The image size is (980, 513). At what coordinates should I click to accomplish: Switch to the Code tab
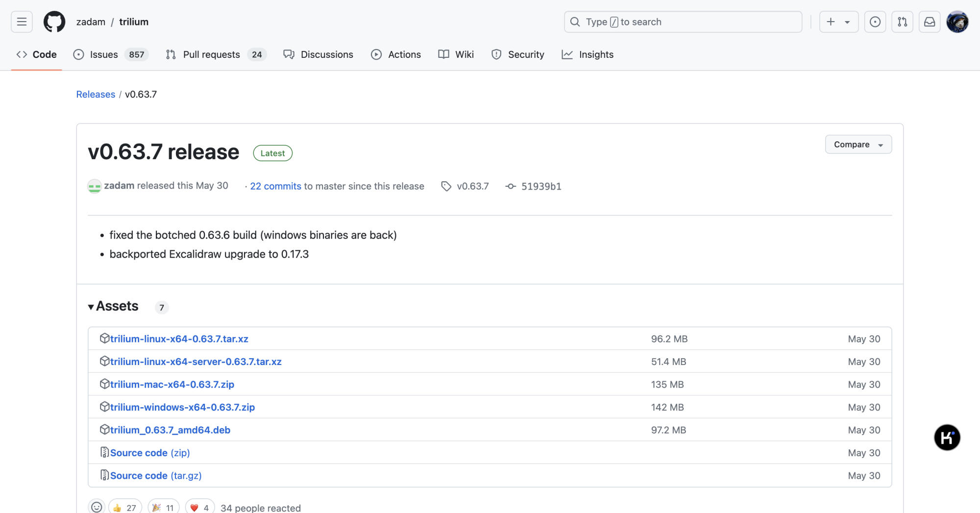[36, 54]
